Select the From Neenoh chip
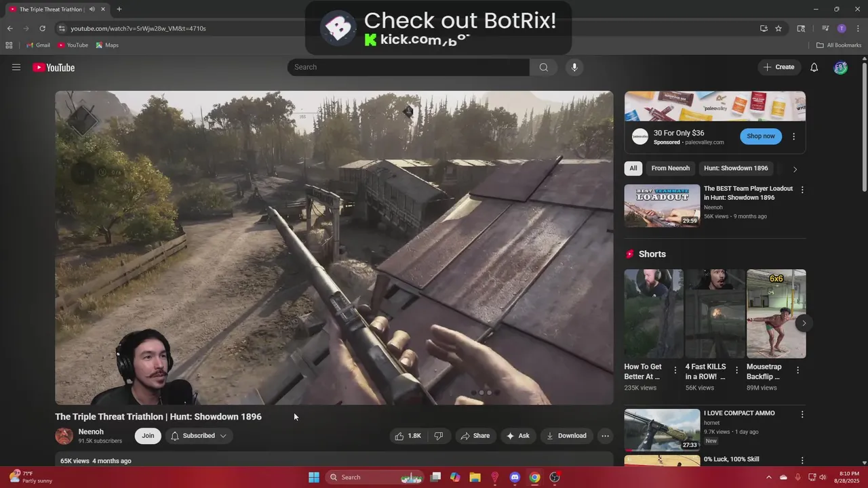This screenshot has width=868, height=488. coord(670,168)
